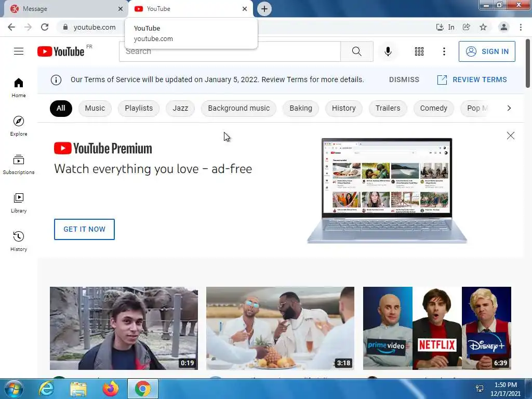Screen dimensions: 532x399
Task: Filter by Trailers chip
Action: click(x=388, y=108)
